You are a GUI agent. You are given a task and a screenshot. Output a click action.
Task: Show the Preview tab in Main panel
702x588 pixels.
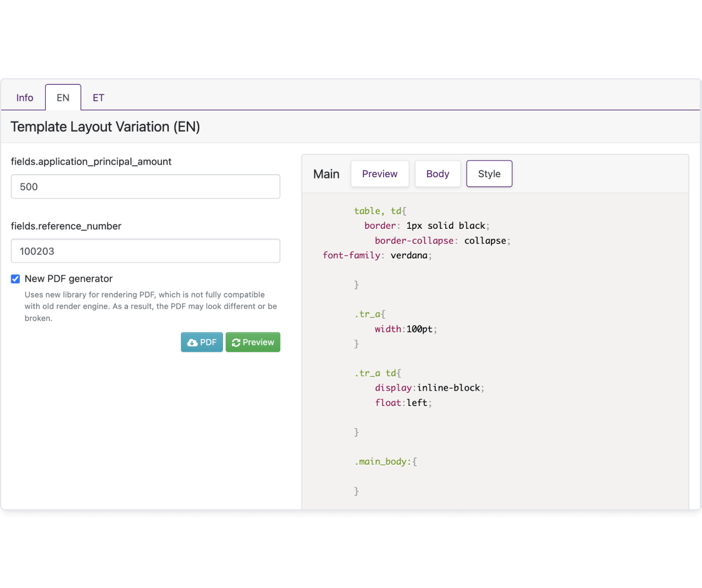pyautogui.click(x=379, y=174)
